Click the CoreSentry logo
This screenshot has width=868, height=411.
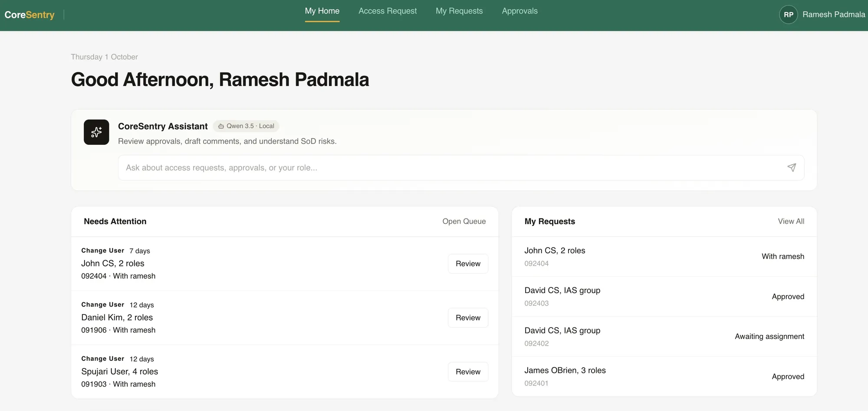[x=30, y=15]
